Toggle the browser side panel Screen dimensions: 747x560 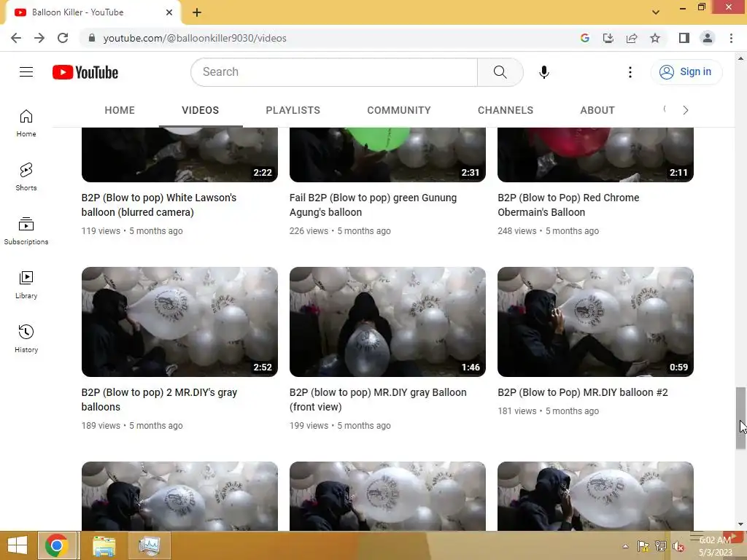click(684, 38)
